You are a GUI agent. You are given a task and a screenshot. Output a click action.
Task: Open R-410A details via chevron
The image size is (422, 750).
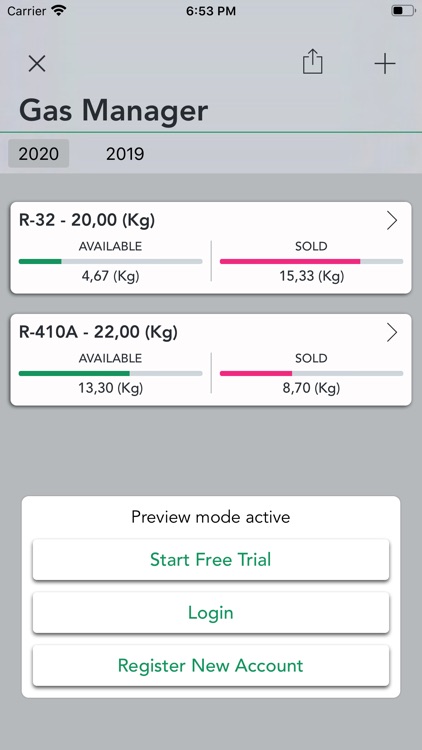click(392, 332)
